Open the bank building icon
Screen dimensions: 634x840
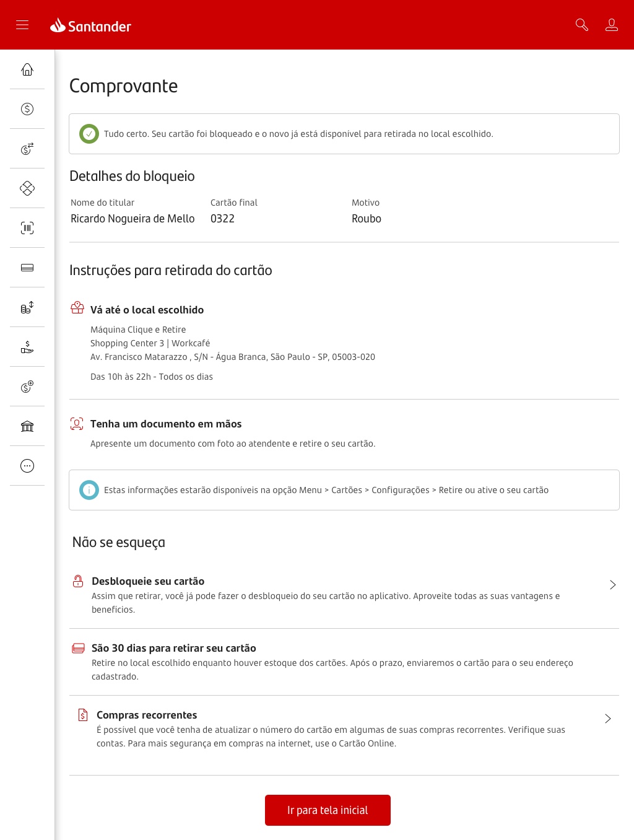click(27, 426)
